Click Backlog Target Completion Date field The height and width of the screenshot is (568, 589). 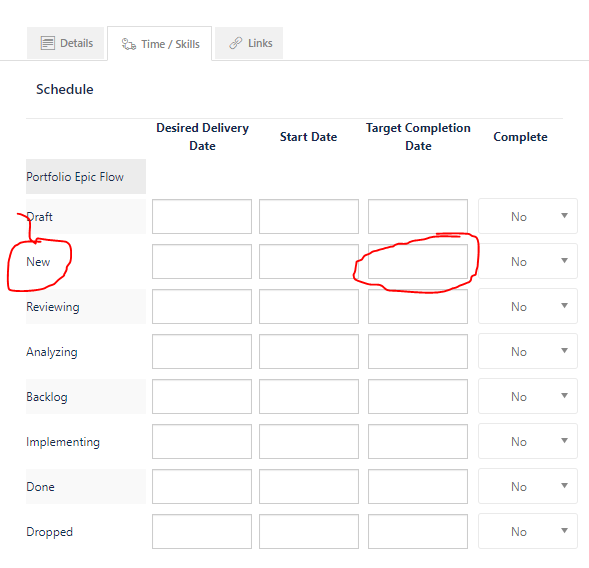tap(418, 397)
